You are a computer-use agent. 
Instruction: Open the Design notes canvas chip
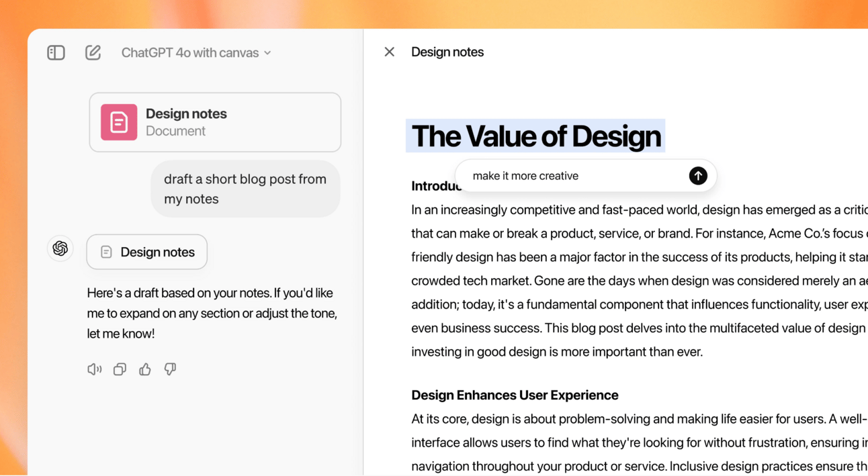click(147, 252)
